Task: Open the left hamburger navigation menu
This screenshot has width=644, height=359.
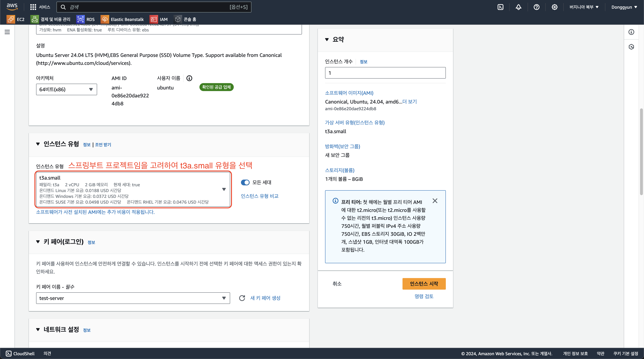Action: (7, 32)
